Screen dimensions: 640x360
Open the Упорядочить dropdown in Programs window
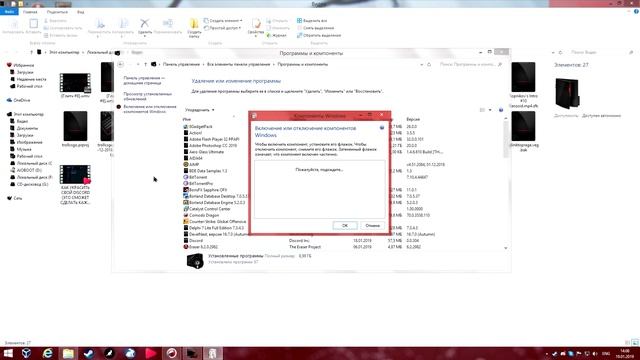(200, 110)
